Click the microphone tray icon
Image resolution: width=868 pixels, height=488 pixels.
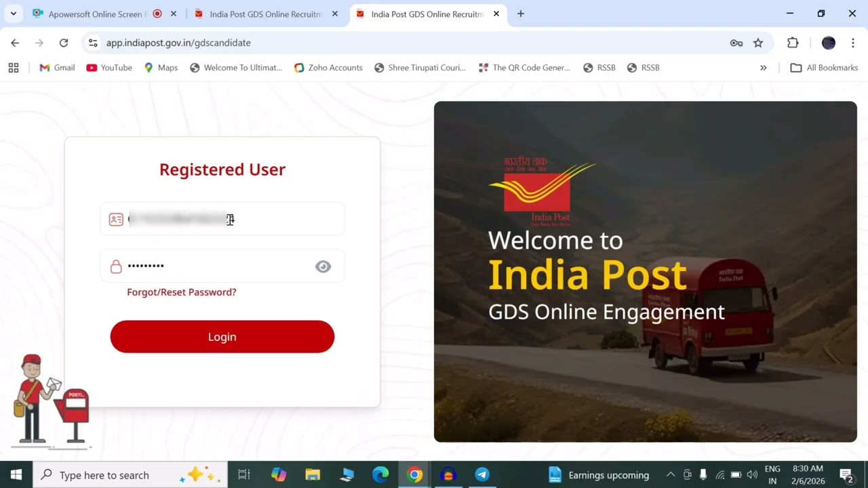tap(703, 475)
